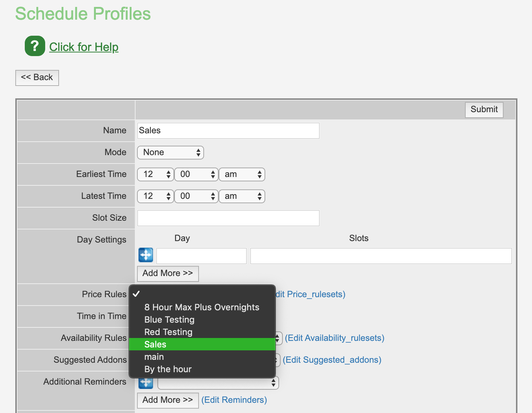Choose main from the dropdown list
The width and height of the screenshot is (532, 413).
pyautogui.click(x=202, y=357)
